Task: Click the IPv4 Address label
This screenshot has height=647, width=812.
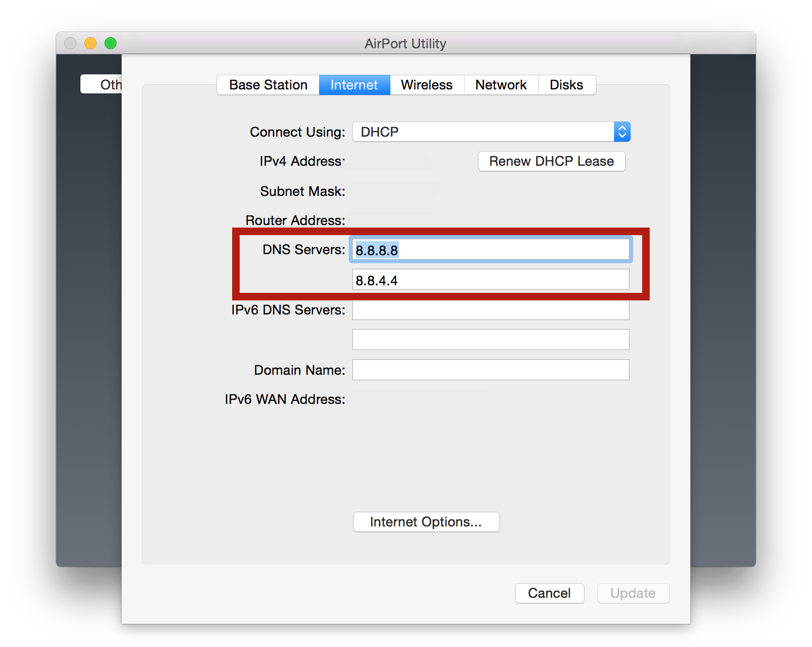Action: click(302, 161)
